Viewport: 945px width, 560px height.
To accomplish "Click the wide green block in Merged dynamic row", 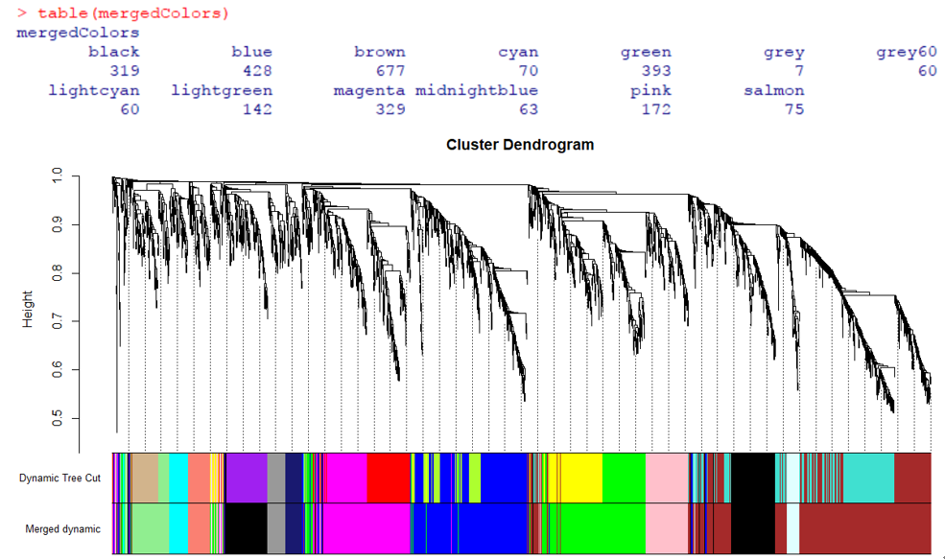I will 602,528.
